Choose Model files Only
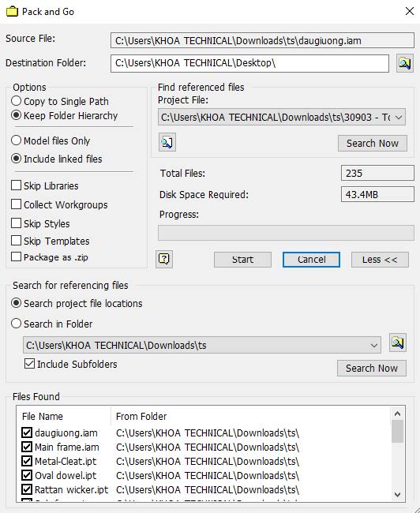This screenshot has width=420, height=513. click(16, 140)
